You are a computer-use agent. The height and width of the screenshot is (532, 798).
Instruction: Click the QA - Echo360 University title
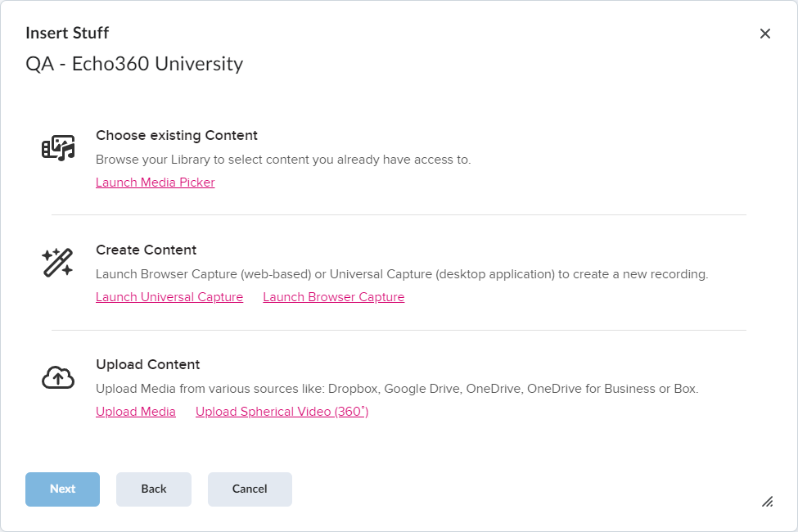click(134, 64)
